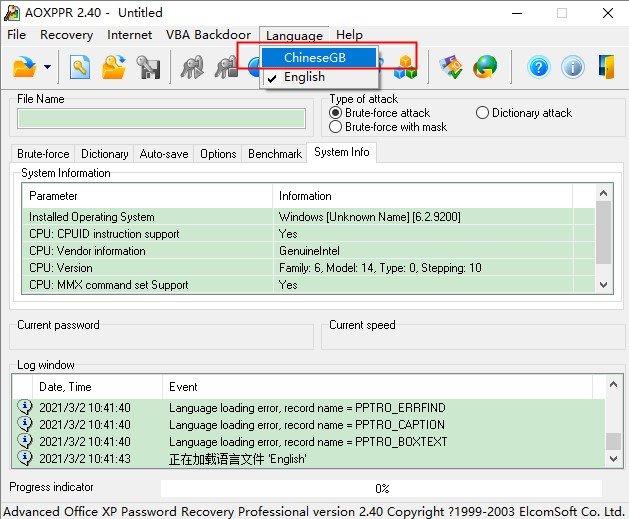Screen dimensions: 629x519
Task: Click log event PPTRO_ERRFIND text
Action: coord(307,408)
